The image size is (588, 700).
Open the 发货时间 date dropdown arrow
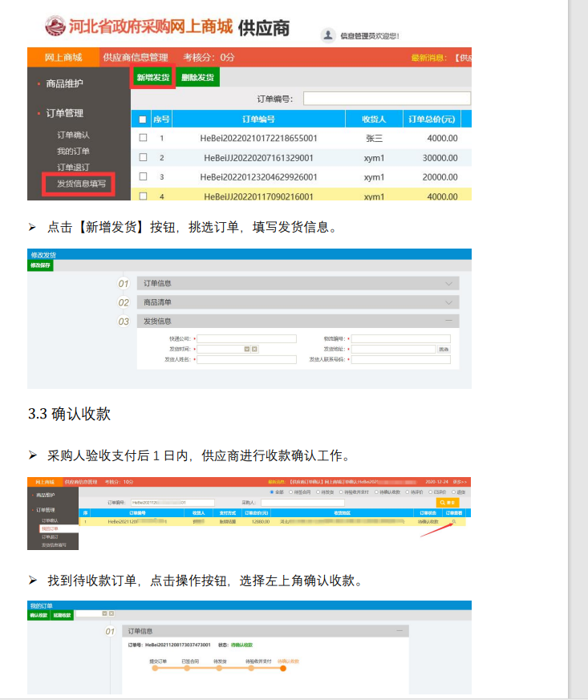(247, 349)
